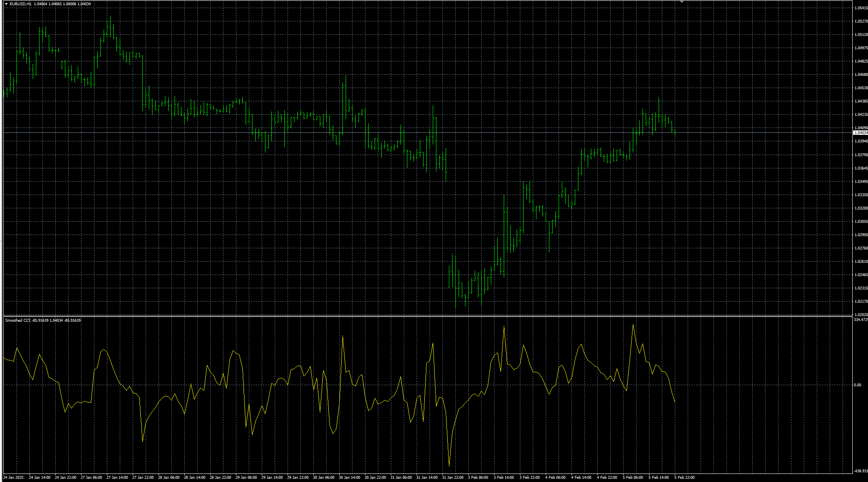This screenshot has width=868, height=482.
Task: Click price scale label 1.04825
Action: [861, 61]
